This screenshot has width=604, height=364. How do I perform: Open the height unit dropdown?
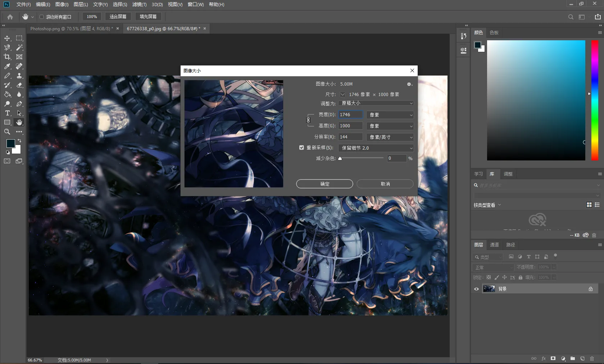[x=390, y=126]
